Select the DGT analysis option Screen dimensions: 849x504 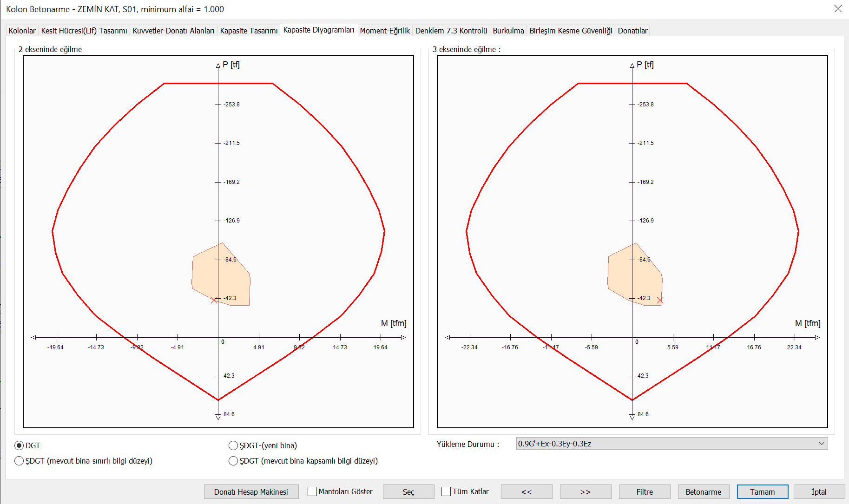19,445
